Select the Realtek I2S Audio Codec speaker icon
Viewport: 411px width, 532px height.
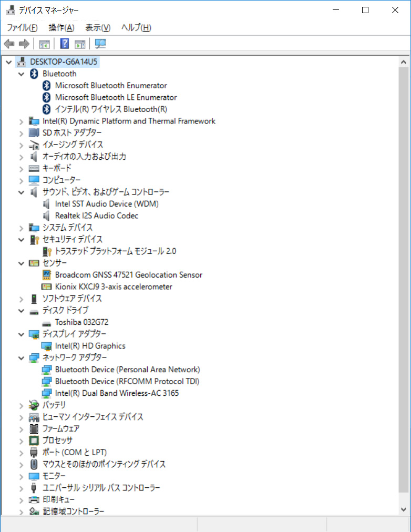coord(46,216)
